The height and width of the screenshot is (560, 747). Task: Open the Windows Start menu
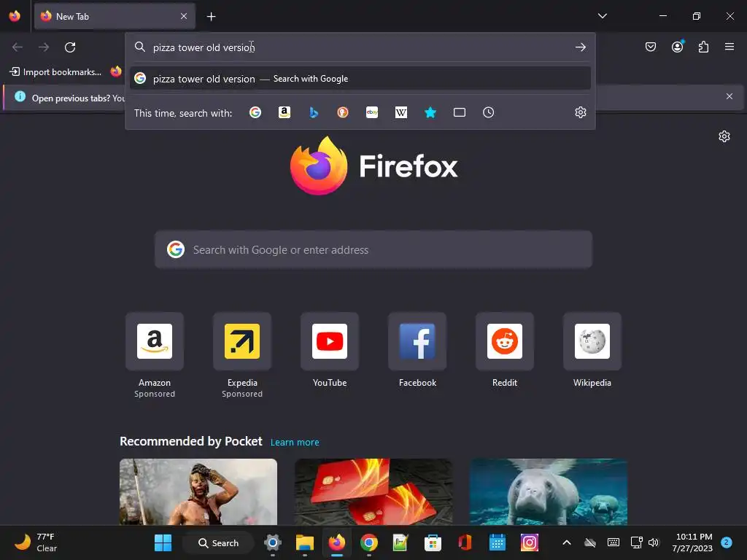point(163,542)
